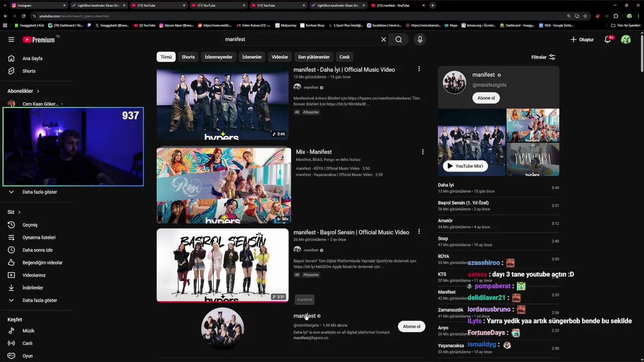
Task: Play Snap from the channel song list
Action: (498, 241)
